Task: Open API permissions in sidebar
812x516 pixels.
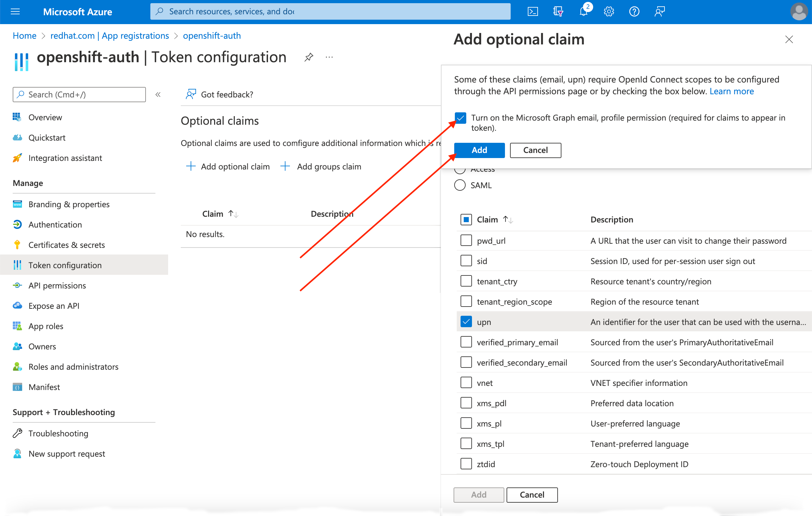Action: tap(57, 286)
